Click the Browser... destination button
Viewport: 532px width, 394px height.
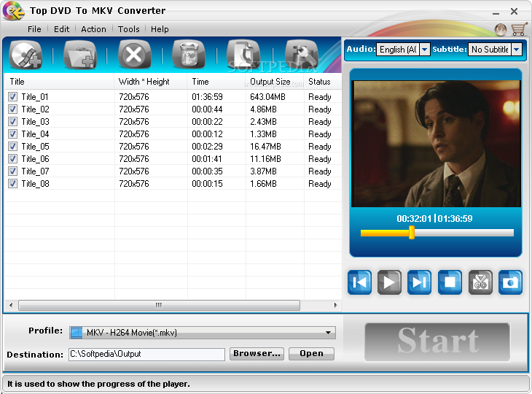coord(257,354)
